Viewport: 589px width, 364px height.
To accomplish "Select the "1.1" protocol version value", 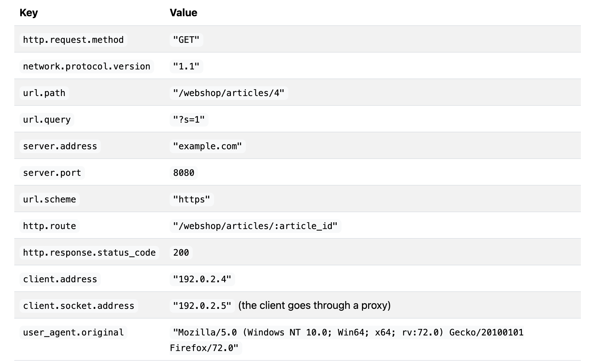I will coord(186,66).
